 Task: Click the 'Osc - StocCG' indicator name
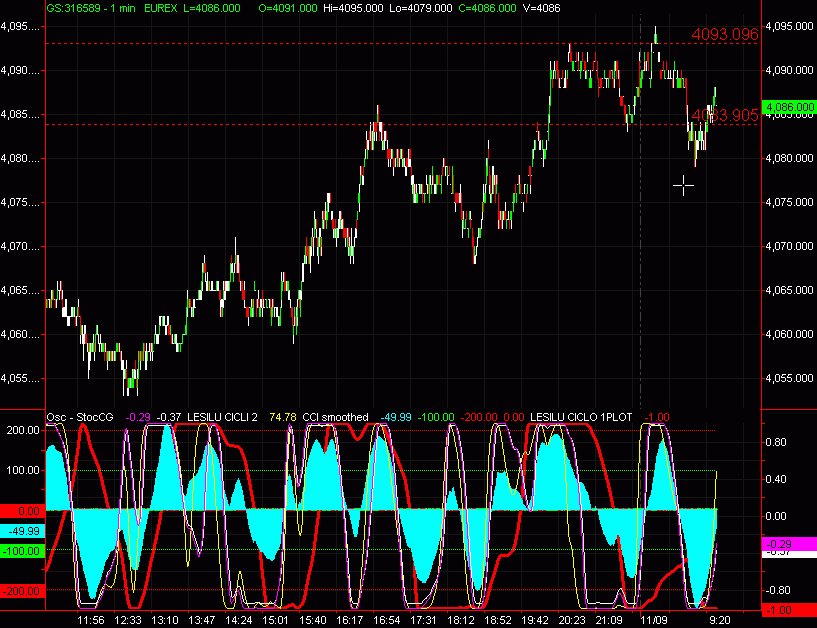pyautogui.click(x=80, y=417)
